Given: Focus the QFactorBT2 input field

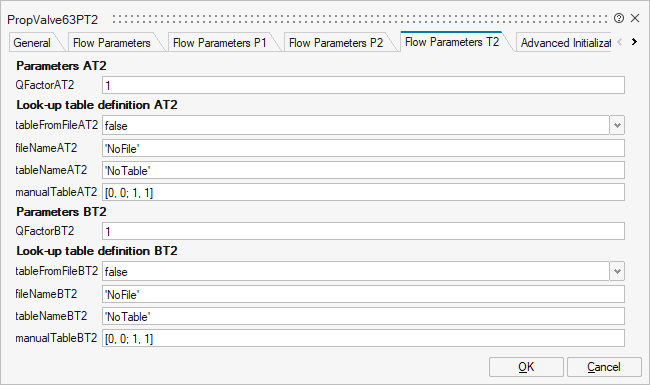Looking at the screenshot, I should 363,231.
